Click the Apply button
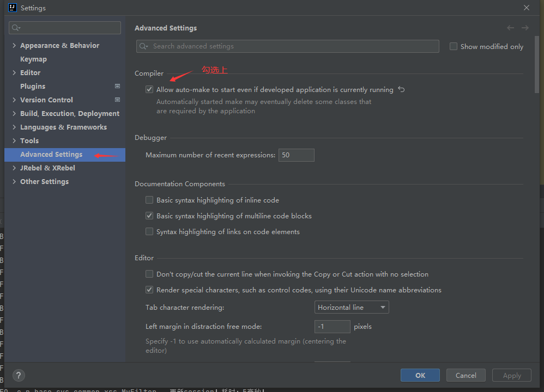 click(512, 375)
